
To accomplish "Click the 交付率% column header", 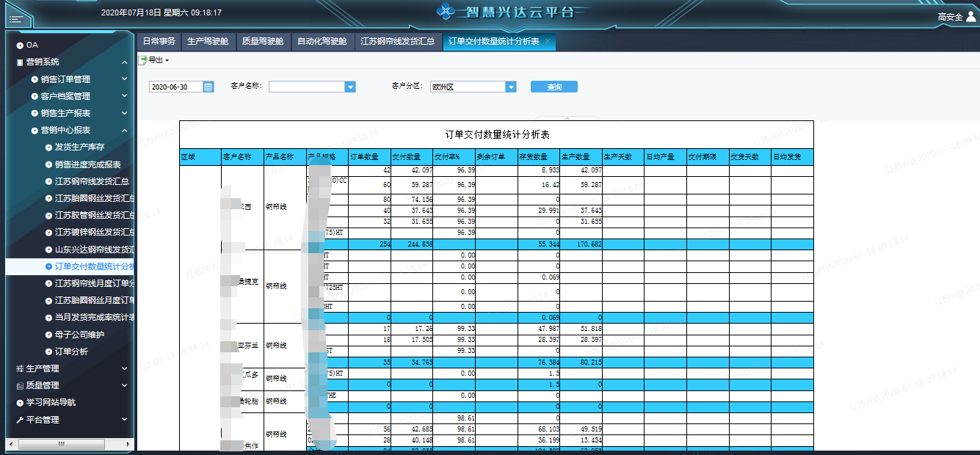I will pos(454,157).
